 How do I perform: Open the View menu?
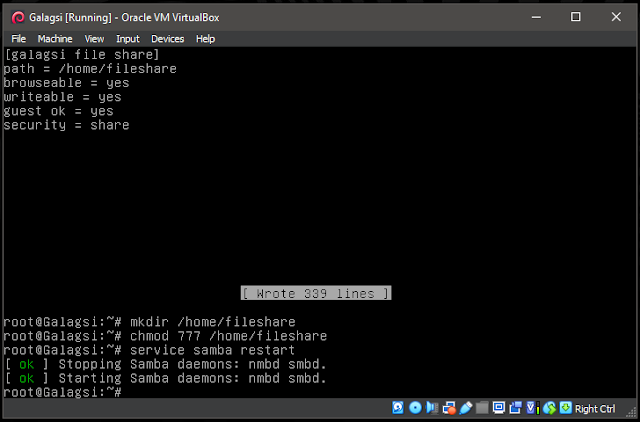pyautogui.click(x=94, y=39)
